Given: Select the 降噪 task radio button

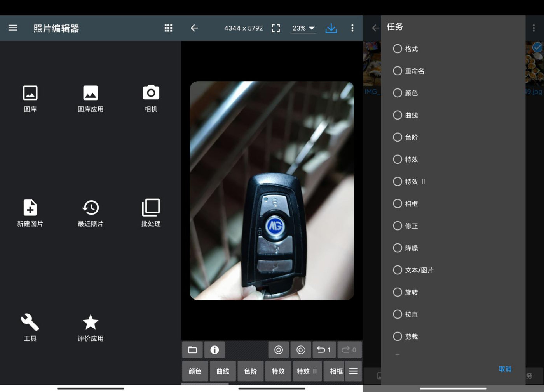Looking at the screenshot, I should pyautogui.click(x=398, y=248).
